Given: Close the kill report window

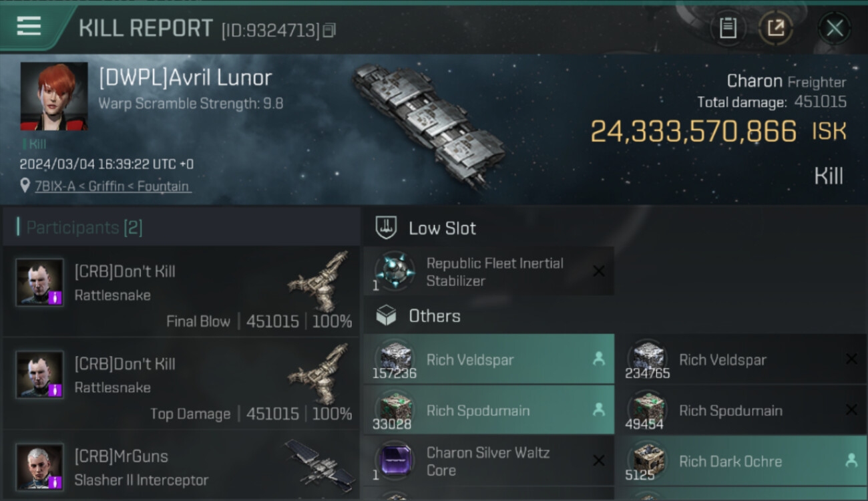Looking at the screenshot, I should [834, 28].
